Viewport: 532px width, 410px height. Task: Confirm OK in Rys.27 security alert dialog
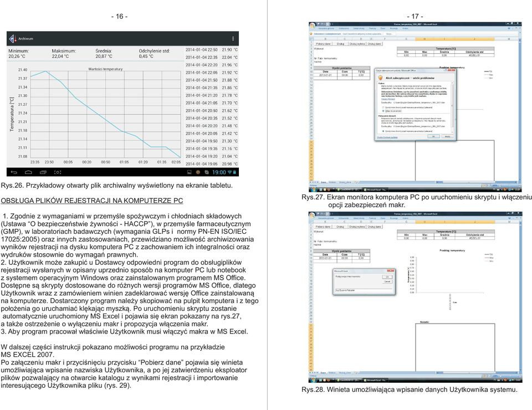pyautogui.click(x=433, y=136)
